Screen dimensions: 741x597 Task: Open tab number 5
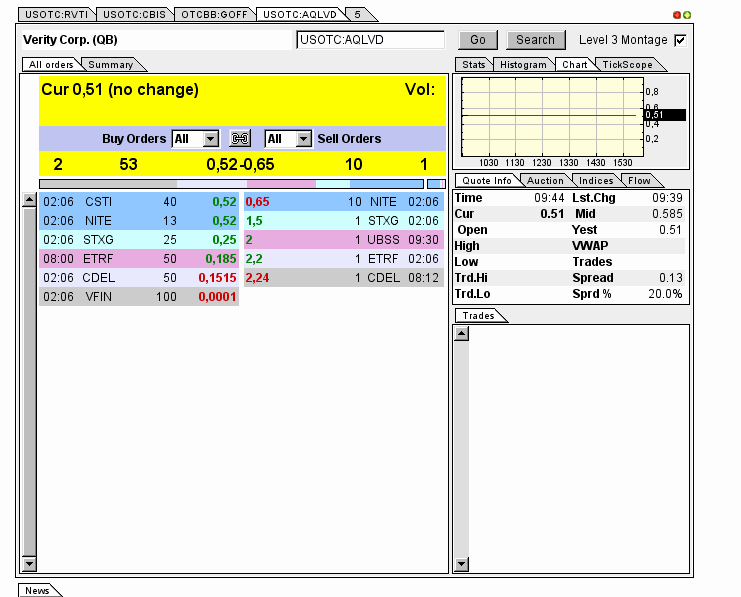358,15
